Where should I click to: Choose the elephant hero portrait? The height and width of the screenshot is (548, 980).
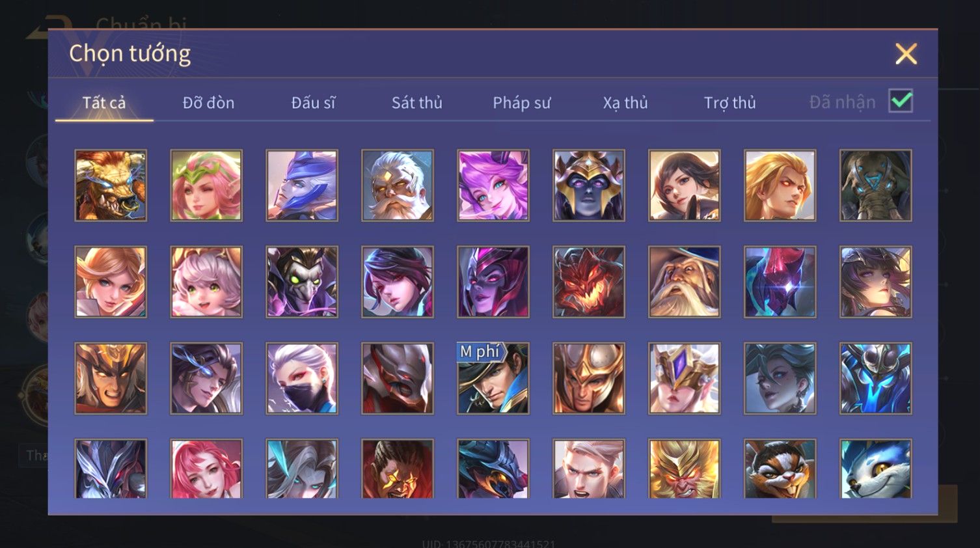click(x=876, y=185)
